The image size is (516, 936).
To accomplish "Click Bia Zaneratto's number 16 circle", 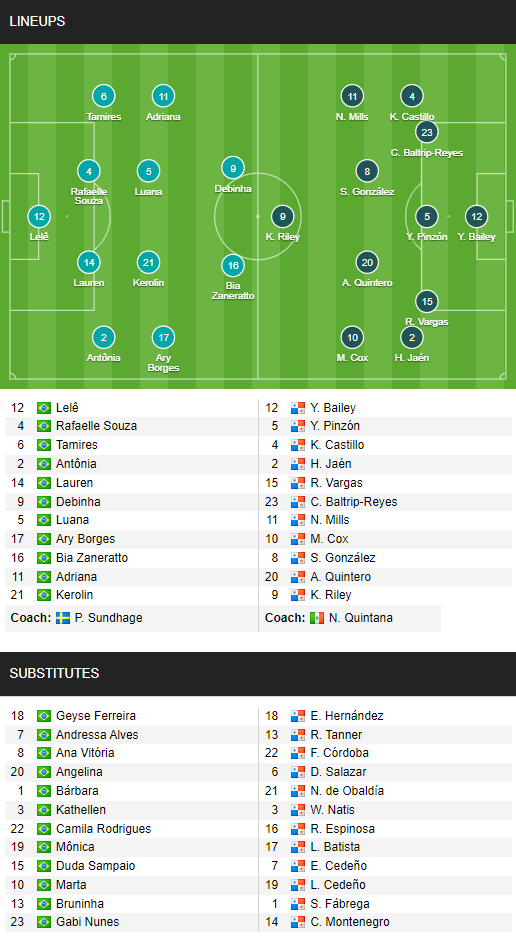I will pyautogui.click(x=233, y=266).
